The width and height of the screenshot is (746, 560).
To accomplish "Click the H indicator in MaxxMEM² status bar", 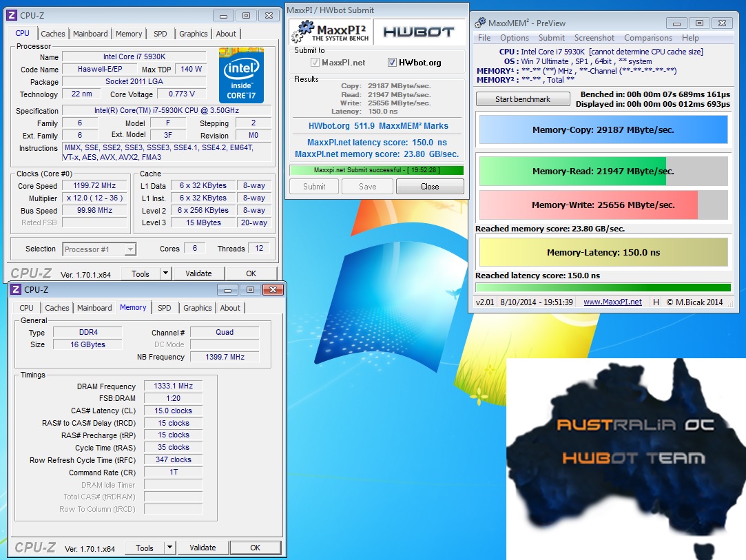I will coord(656,302).
